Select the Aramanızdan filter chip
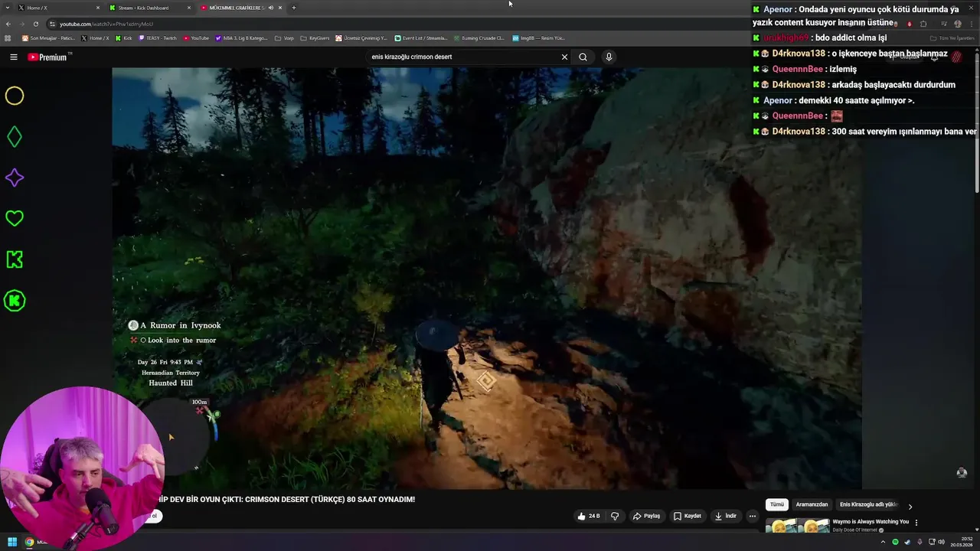Image resolution: width=980 pixels, height=551 pixels. (812, 505)
